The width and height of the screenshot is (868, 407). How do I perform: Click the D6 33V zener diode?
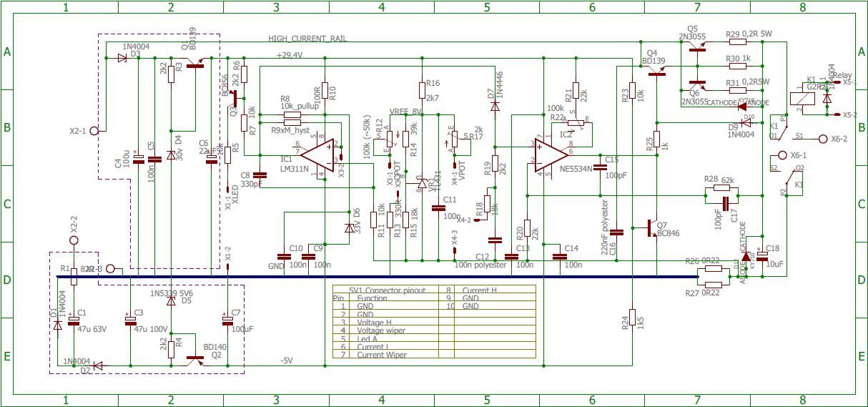pos(349,227)
